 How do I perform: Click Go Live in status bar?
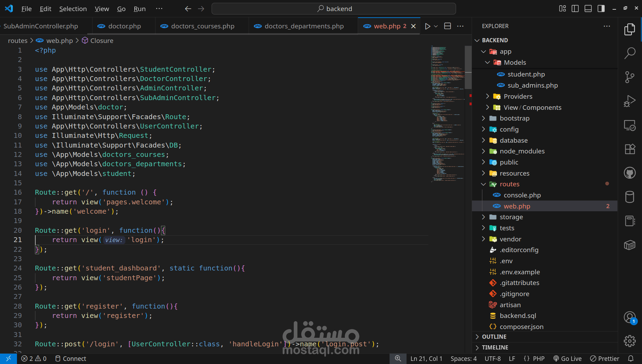(x=567, y=358)
